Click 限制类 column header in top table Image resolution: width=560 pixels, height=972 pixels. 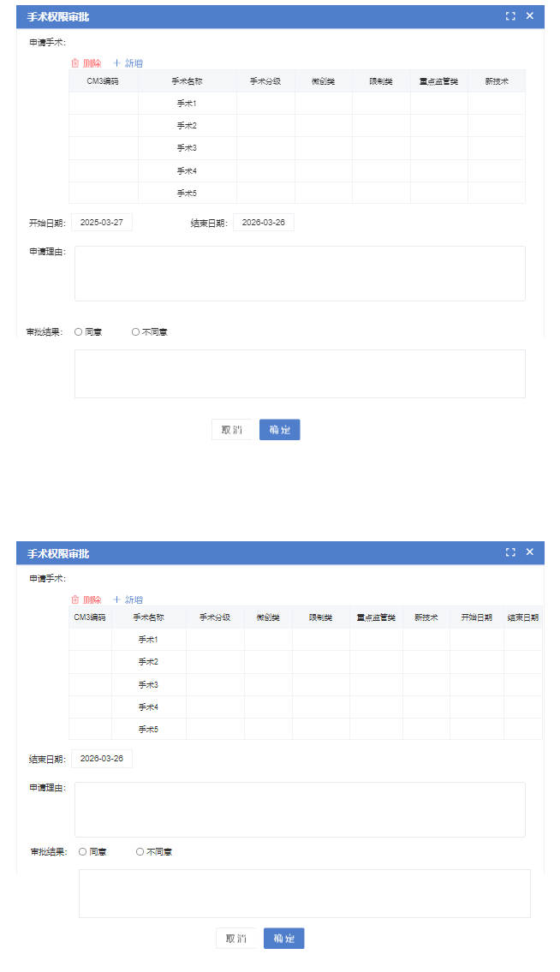[x=381, y=81]
